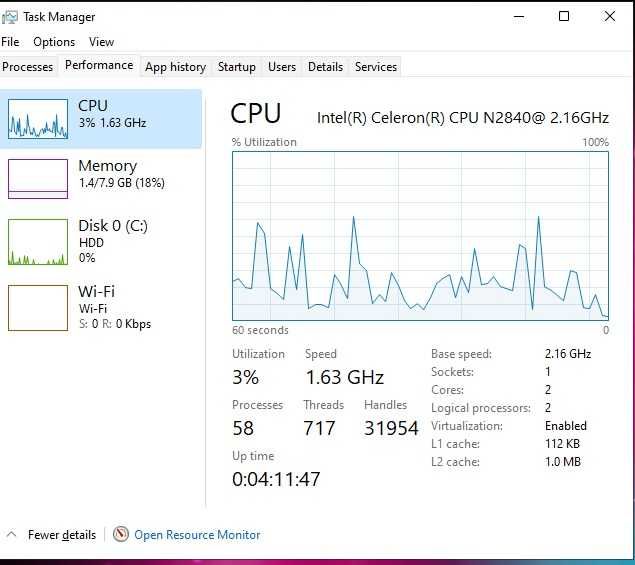
Task: Collapse using the Fewer details chevron
Action: [12, 534]
